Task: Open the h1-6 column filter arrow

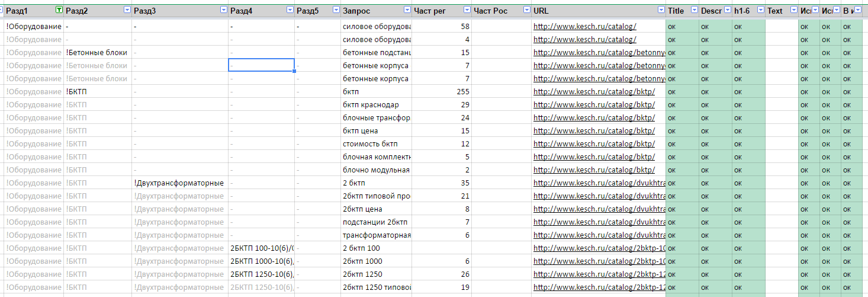Action: pyautogui.click(x=760, y=11)
